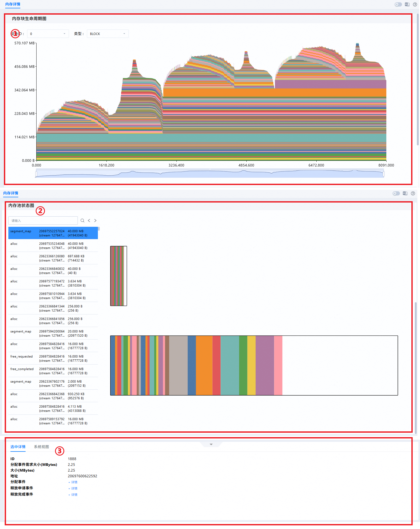Switch to the 选中详情 tab
Screen dimensions: 420x529
click(18, 447)
